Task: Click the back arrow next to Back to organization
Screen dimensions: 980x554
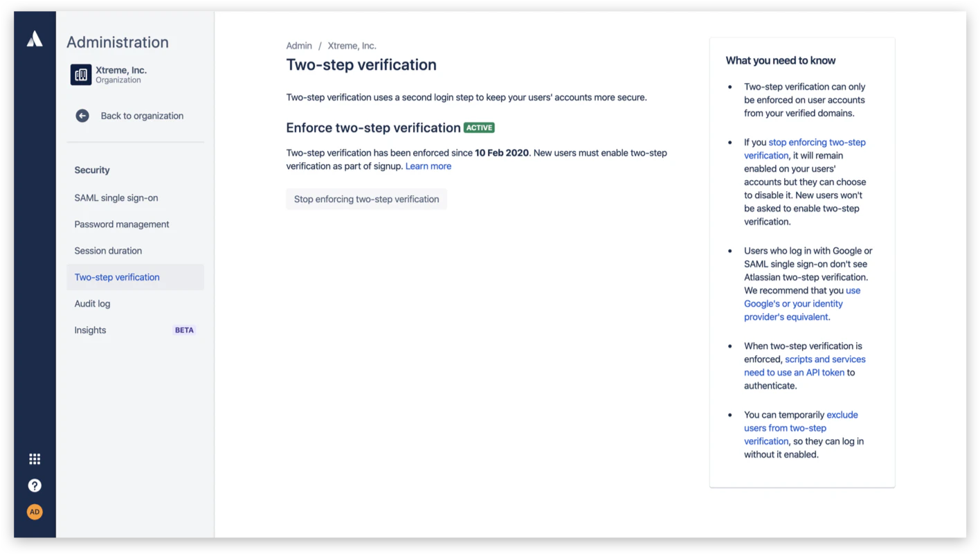Action: coord(82,116)
